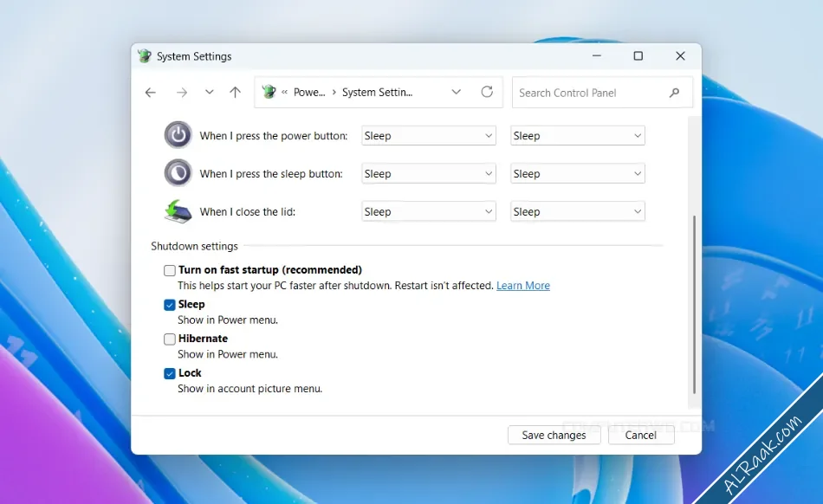Screen dimensions: 823x504
Task: Expand address bar history dropdown
Action: click(x=456, y=93)
